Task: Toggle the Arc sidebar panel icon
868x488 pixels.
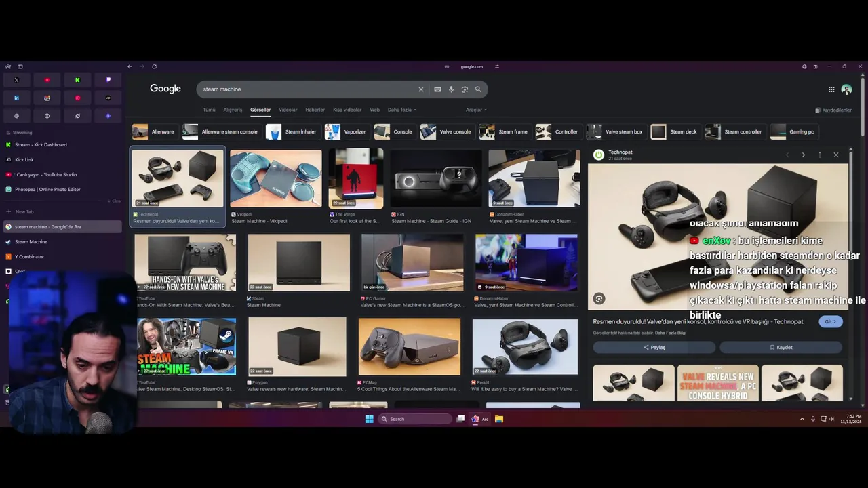Action: [x=20, y=66]
